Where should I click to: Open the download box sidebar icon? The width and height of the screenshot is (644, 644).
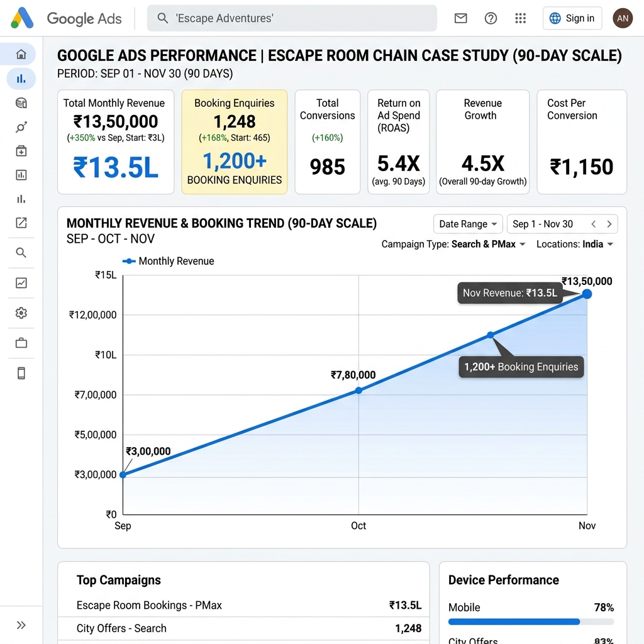tap(21, 151)
